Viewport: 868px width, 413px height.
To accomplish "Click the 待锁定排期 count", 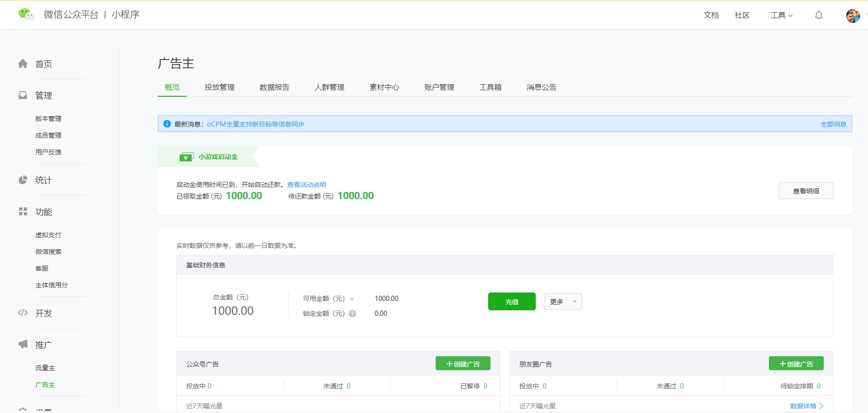I will [x=819, y=386].
